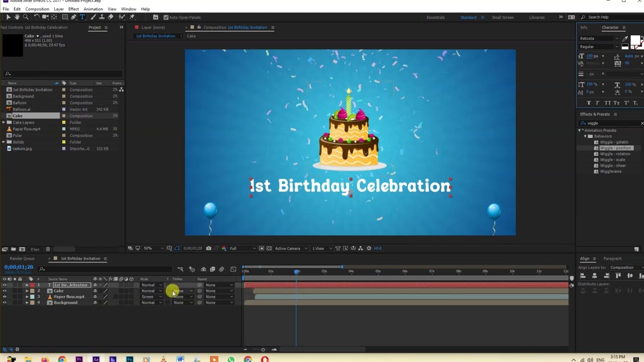This screenshot has width=644, height=362.
Task: Select the Roto Brush tool
Action: tap(122, 17)
